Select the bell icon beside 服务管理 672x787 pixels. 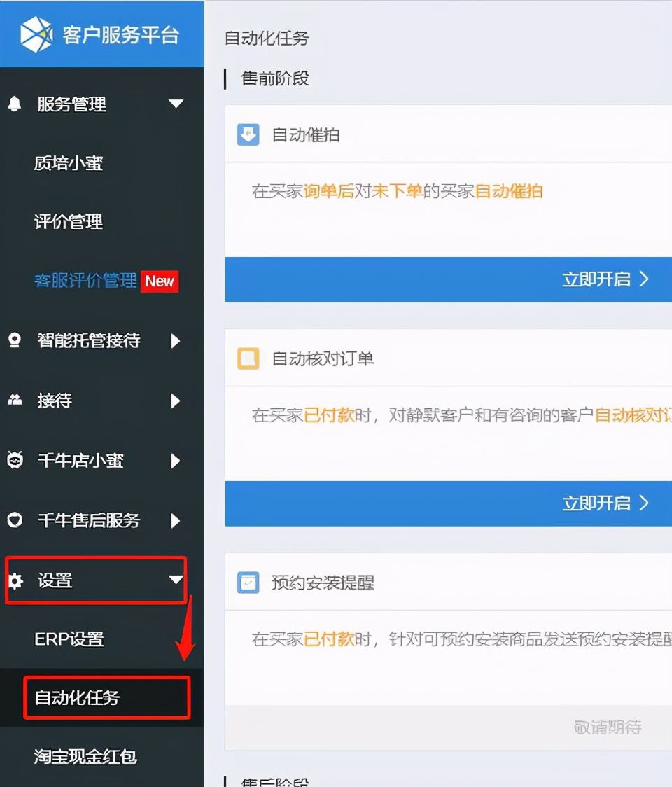(x=15, y=104)
